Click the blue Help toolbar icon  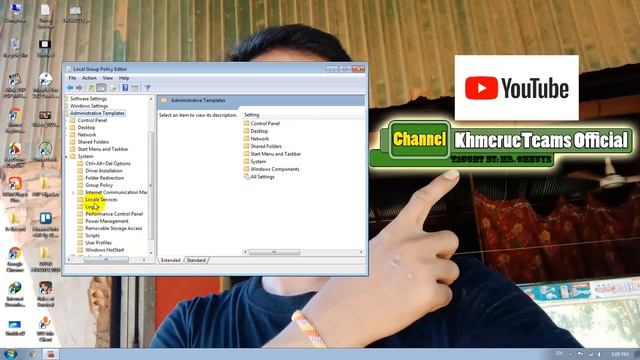tap(125, 88)
